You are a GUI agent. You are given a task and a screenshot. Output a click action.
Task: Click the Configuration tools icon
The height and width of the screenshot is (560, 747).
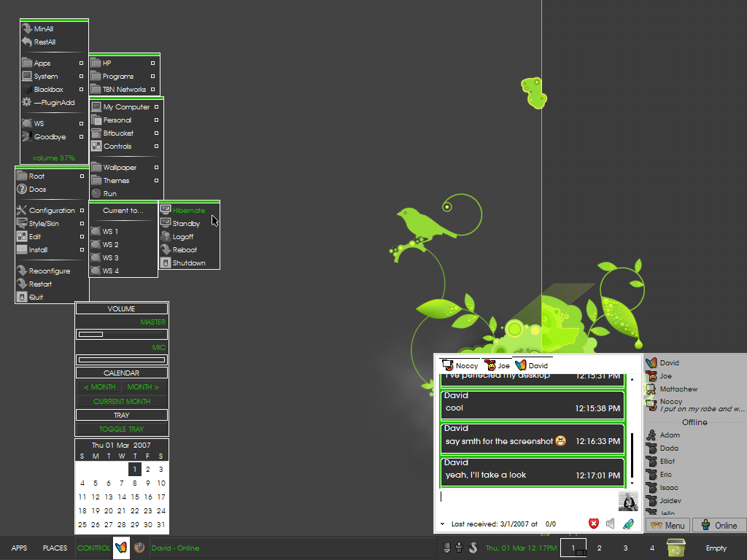coord(22,210)
